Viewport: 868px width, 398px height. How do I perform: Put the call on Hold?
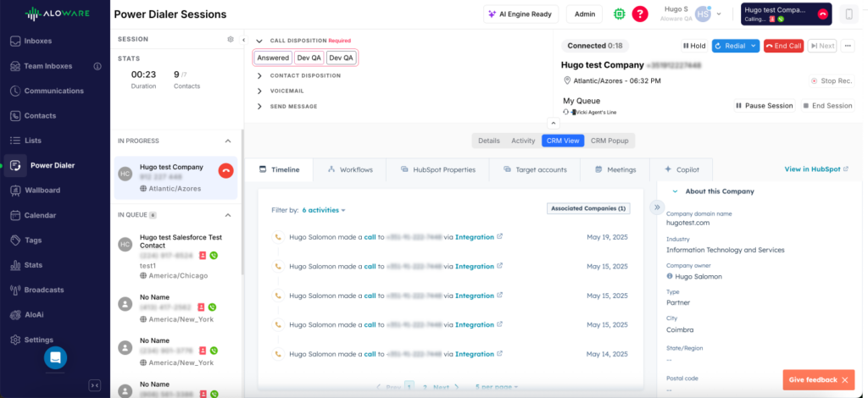694,46
